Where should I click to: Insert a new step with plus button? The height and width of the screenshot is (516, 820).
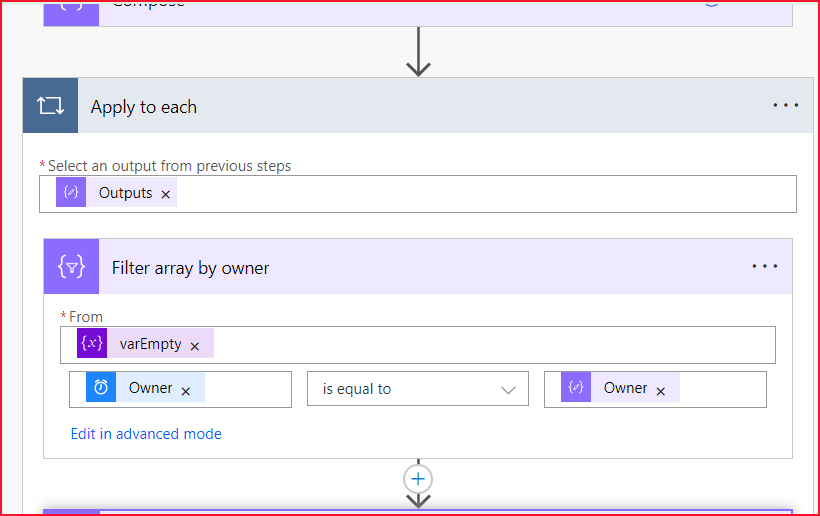pos(418,479)
